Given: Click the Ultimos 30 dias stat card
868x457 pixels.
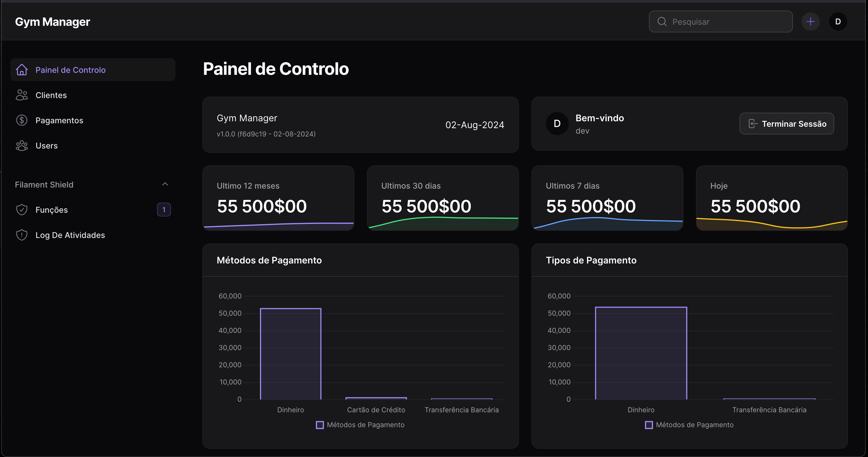Looking at the screenshot, I should (442, 198).
